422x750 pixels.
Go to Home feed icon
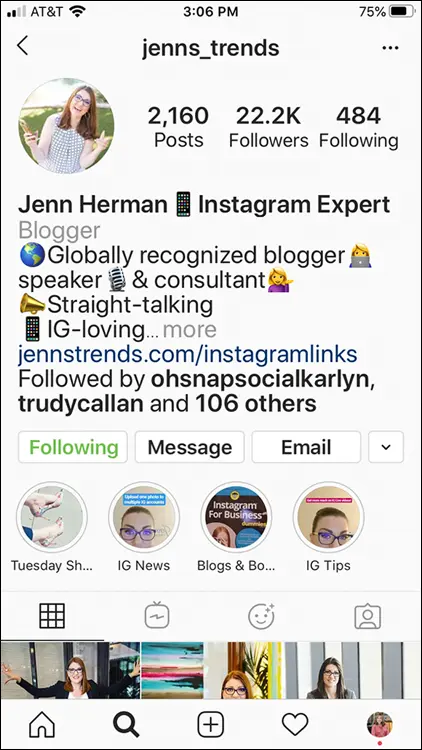coord(42,724)
